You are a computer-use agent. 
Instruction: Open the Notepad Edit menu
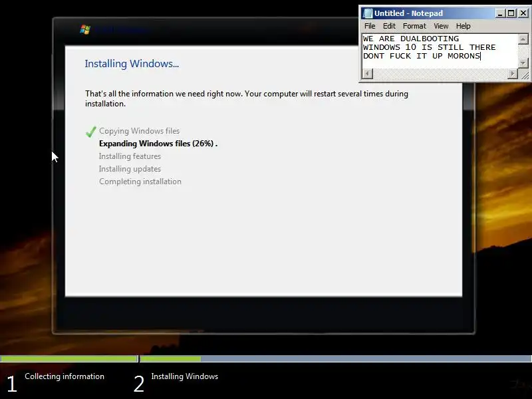point(389,26)
